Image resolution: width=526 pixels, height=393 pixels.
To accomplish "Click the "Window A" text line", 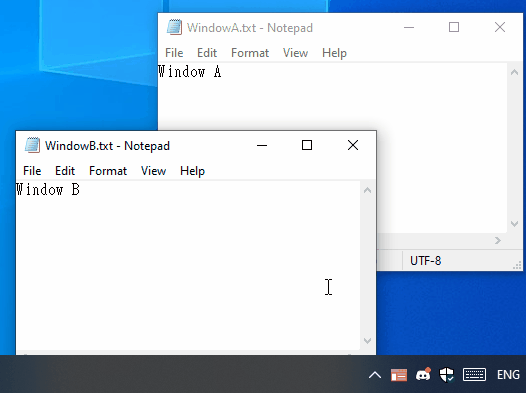I will pos(190,72).
